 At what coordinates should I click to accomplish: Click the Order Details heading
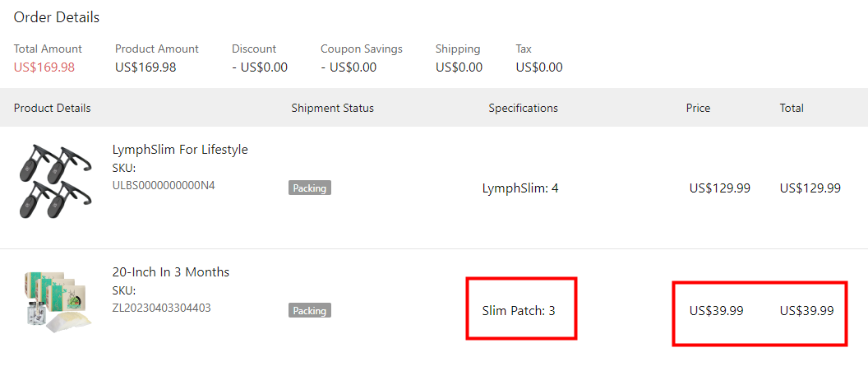click(x=57, y=17)
